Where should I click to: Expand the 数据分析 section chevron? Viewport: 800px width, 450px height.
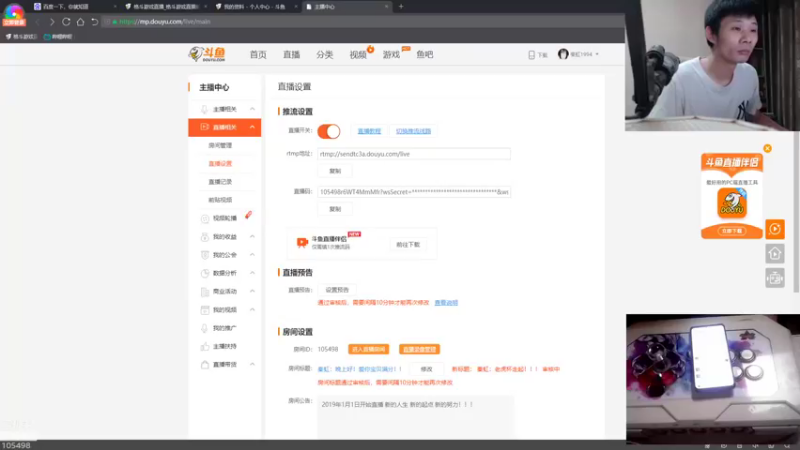pos(252,273)
